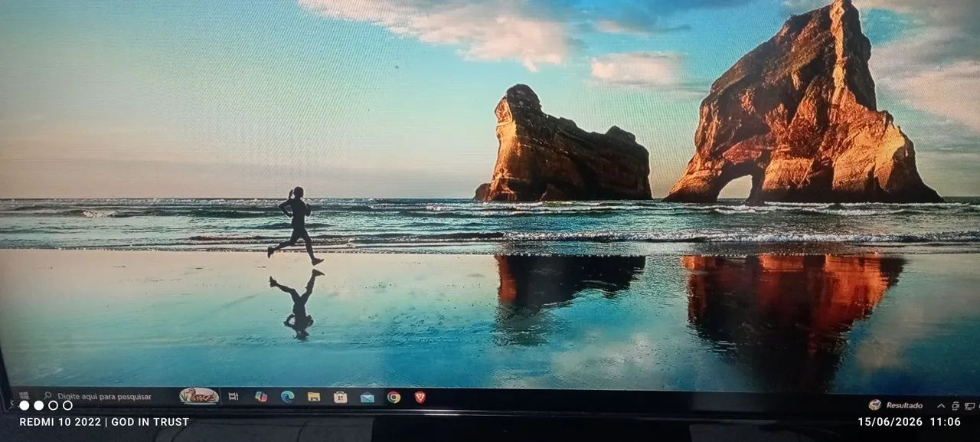Click the runner's reflection on the wet sand

[x=297, y=304]
